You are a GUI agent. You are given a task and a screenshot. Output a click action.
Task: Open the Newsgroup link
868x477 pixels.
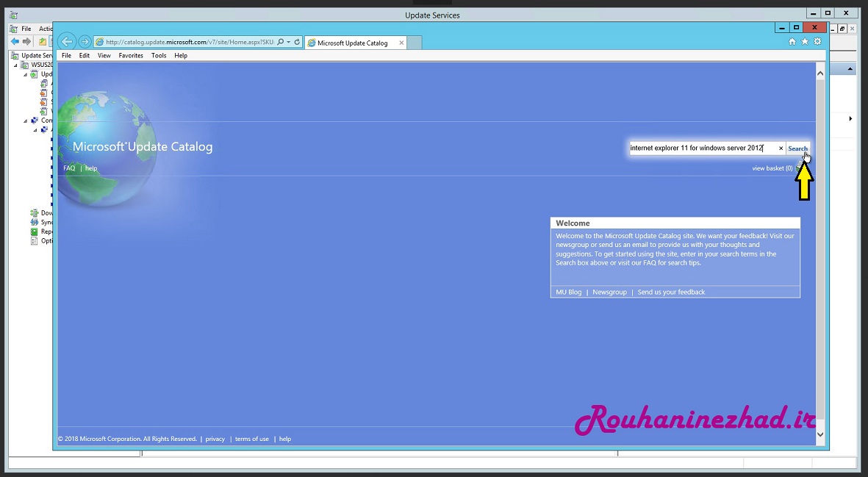[609, 293]
